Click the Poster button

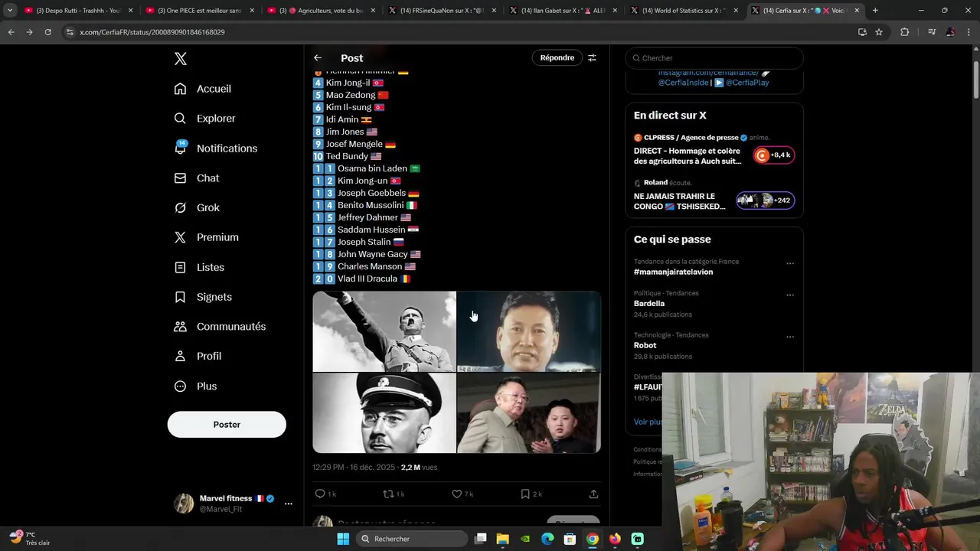(227, 425)
